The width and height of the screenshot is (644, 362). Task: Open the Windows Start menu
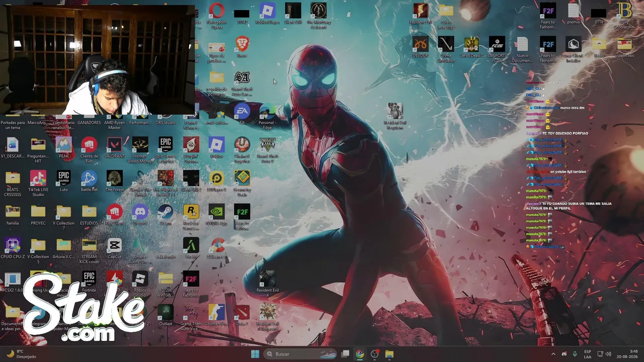[x=255, y=354]
